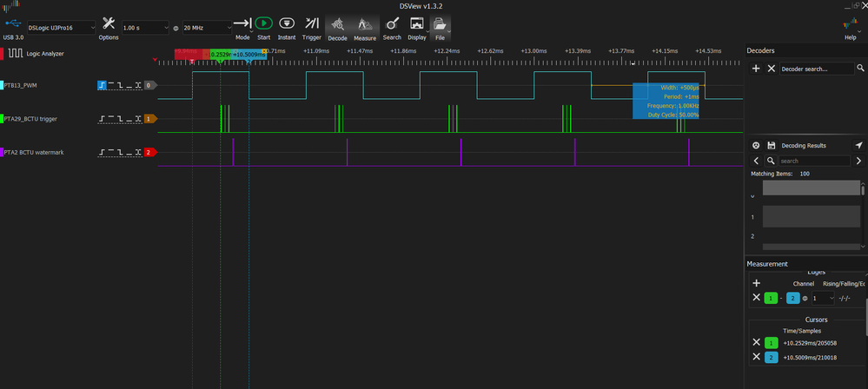Select green cursor 1 flag on ruler
The height and width of the screenshot is (389, 868).
(x=221, y=54)
